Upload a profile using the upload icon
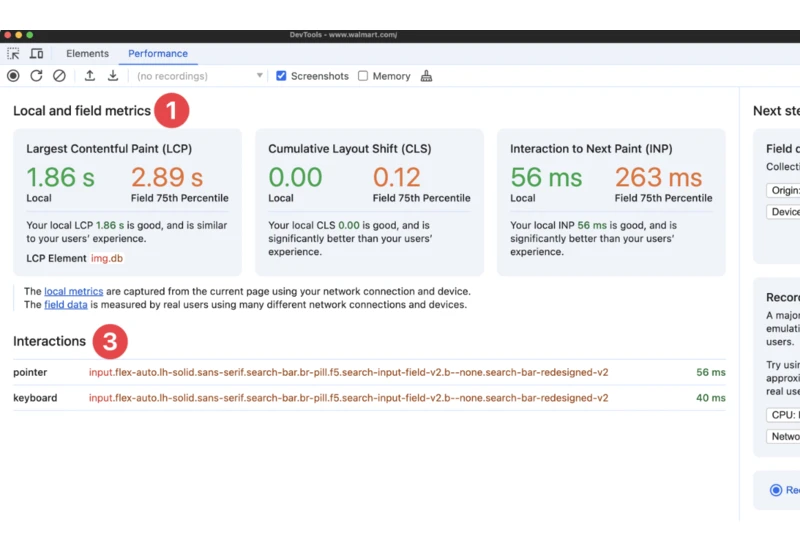 90,76
